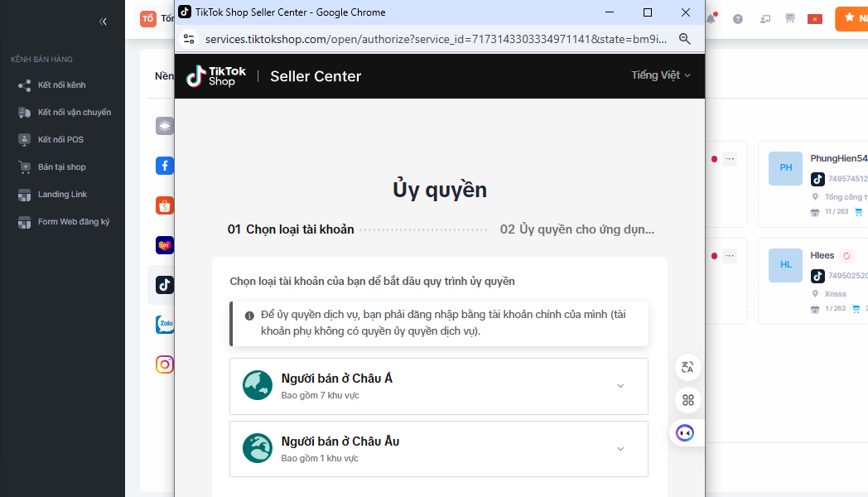Select the Shopee platform icon
Screen dimensions: 868x497
click(165, 205)
